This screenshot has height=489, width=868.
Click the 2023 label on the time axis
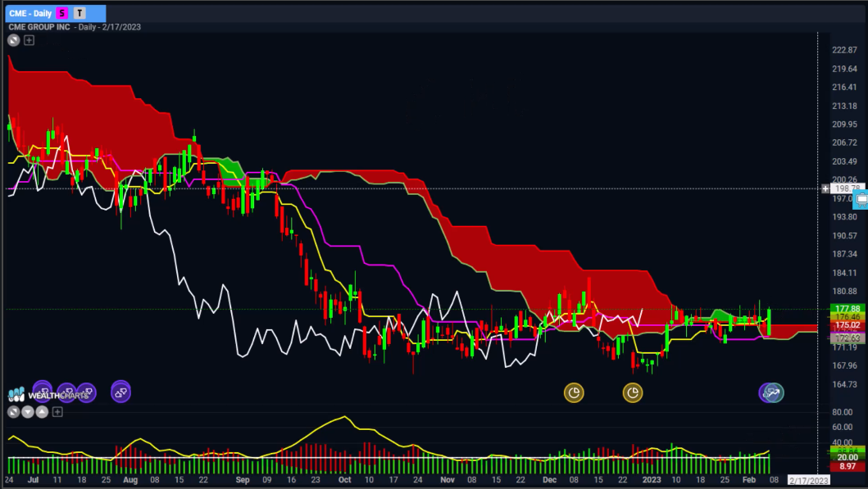click(652, 480)
